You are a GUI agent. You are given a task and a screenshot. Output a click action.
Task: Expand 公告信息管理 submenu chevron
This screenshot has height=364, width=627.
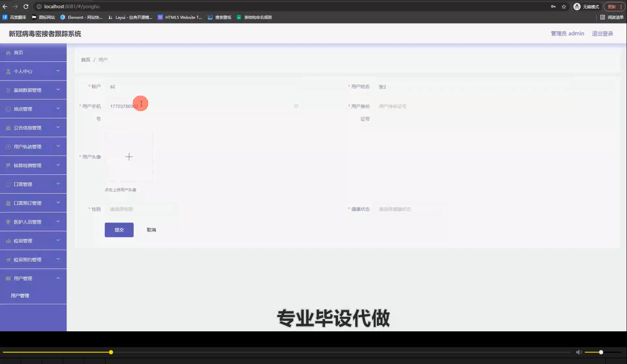click(x=58, y=127)
